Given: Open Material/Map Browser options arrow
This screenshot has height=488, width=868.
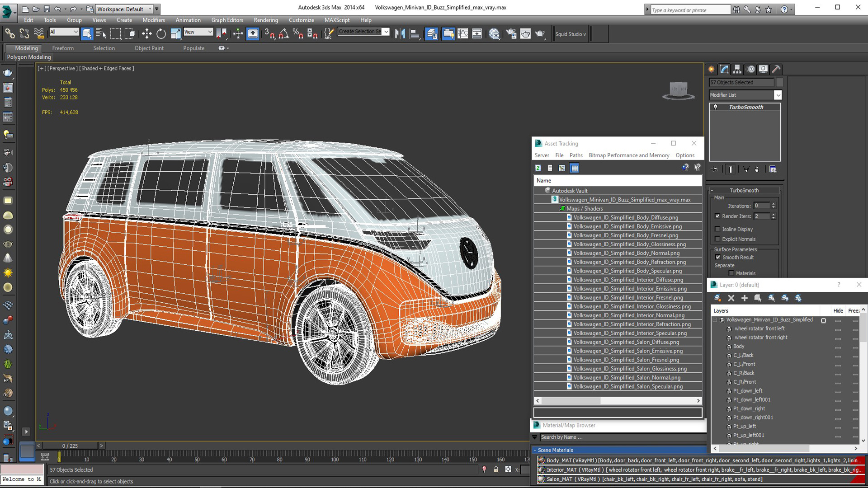Looking at the screenshot, I should [535, 437].
